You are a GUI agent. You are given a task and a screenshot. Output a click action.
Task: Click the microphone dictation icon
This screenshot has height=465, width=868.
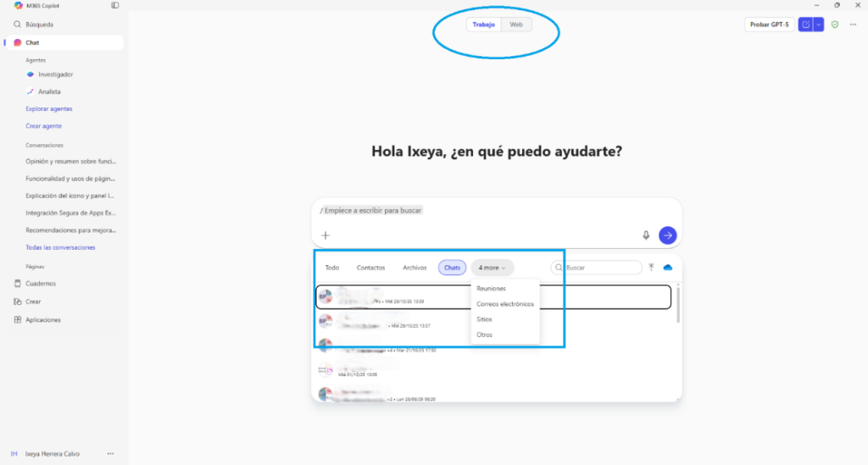click(x=646, y=235)
